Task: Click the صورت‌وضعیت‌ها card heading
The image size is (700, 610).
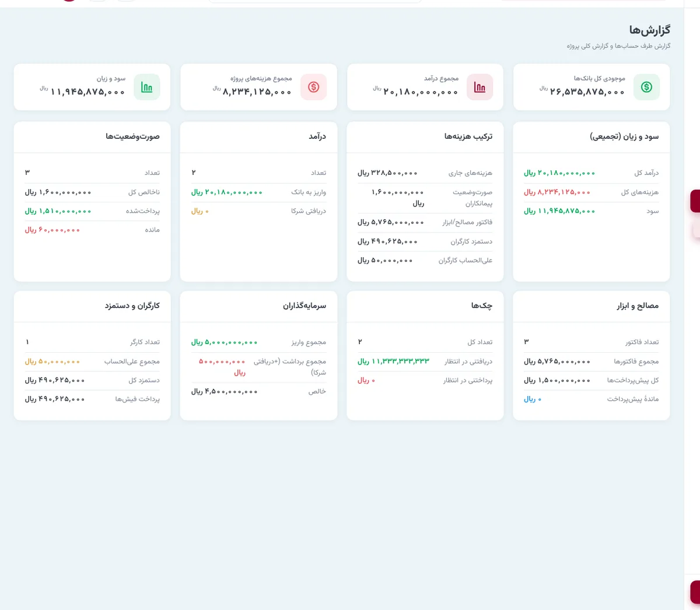Action: (132, 136)
